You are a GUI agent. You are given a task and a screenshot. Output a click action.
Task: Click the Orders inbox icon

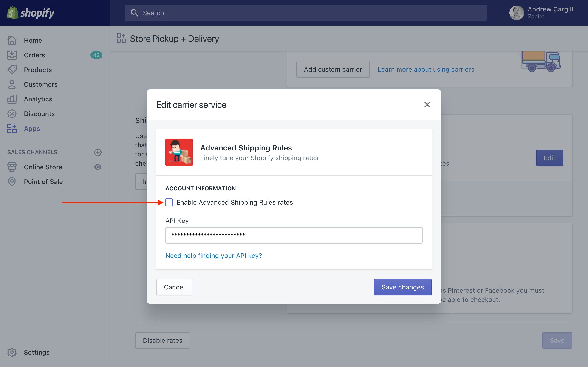pyautogui.click(x=12, y=55)
